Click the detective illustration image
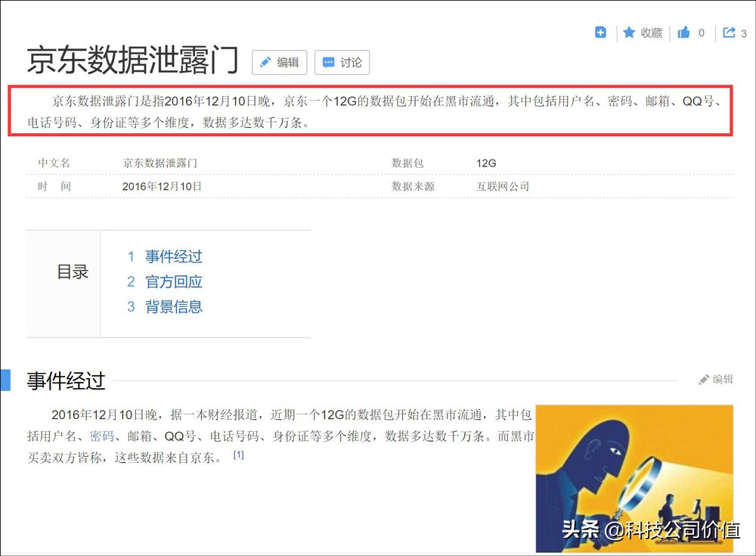 point(634,477)
